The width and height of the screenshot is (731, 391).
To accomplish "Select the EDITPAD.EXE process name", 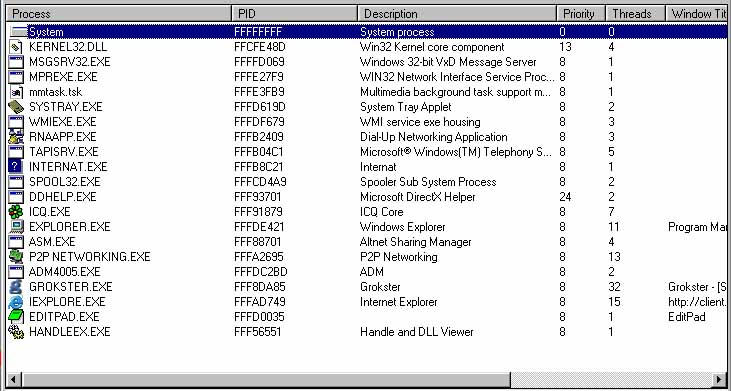I will coord(64,316).
